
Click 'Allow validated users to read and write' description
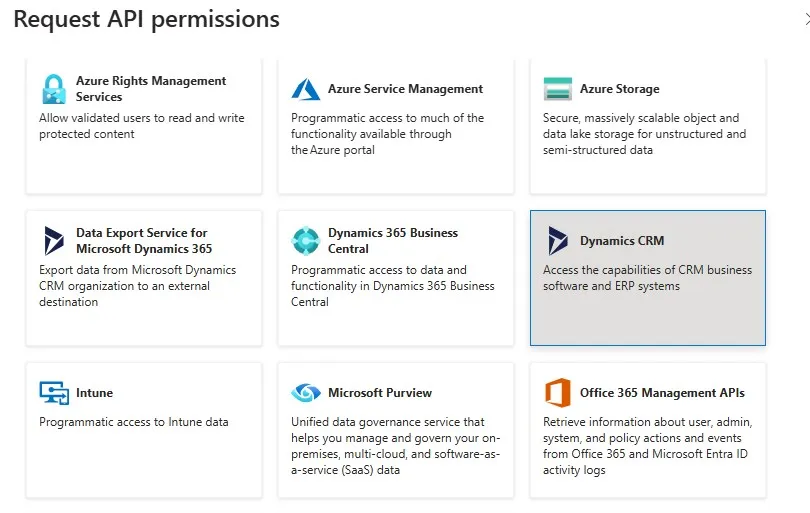(142, 126)
